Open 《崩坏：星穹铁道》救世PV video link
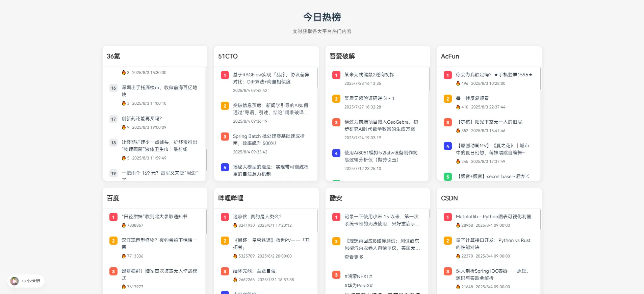Image resolution: width=644 pixels, height=294 pixels. pyautogui.click(x=271, y=244)
